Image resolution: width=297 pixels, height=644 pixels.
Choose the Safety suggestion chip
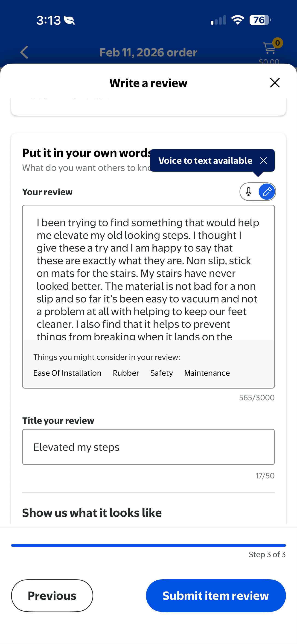pyautogui.click(x=161, y=373)
